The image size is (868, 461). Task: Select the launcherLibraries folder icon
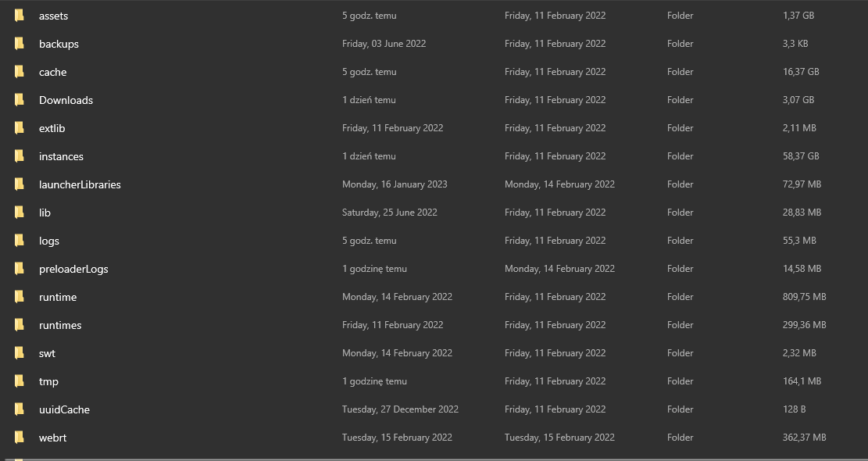click(x=20, y=184)
